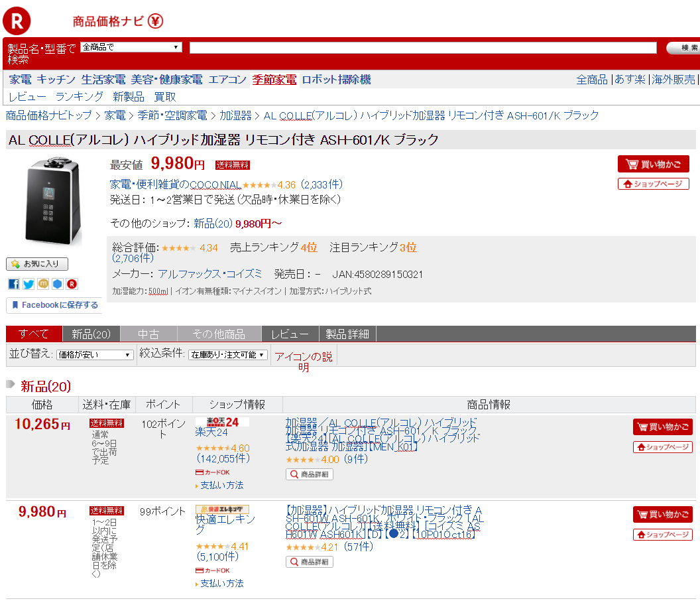
Task: Click 商品価格ナビ header title
Action: (x=108, y=21)
